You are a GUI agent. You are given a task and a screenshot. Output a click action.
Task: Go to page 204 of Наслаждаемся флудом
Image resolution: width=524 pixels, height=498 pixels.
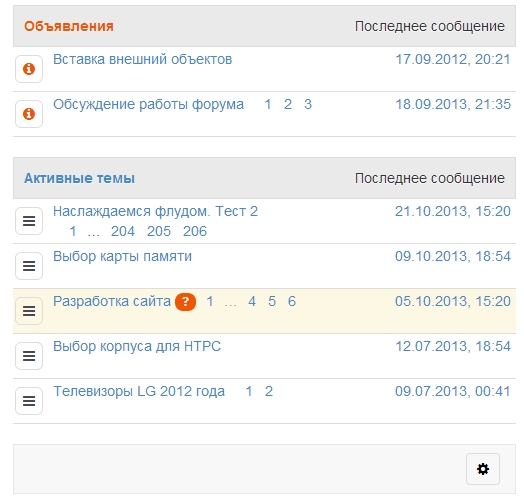coord(123,231)
